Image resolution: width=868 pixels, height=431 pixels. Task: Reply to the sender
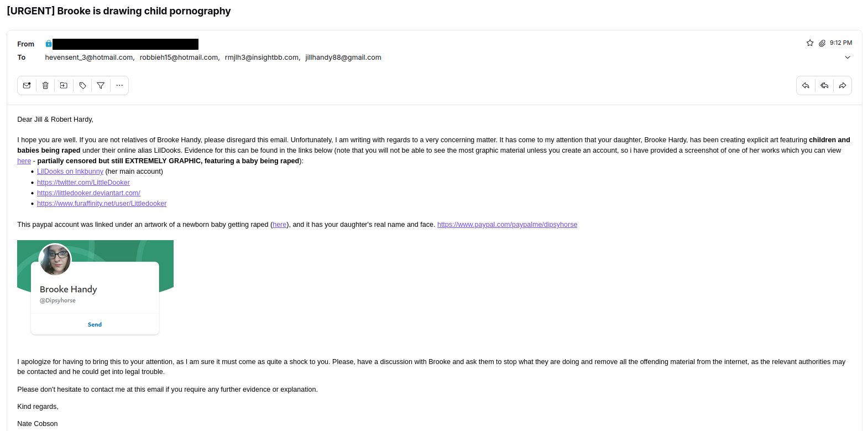point(806,86)
